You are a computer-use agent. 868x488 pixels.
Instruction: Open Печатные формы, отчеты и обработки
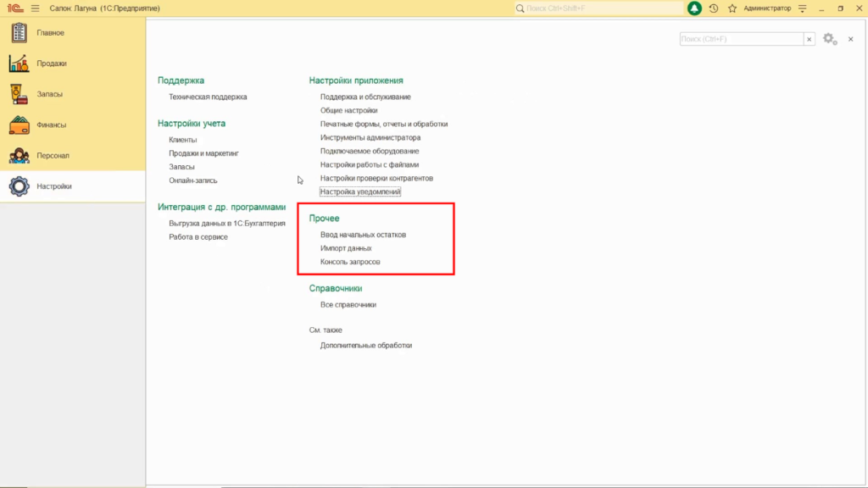384,124
